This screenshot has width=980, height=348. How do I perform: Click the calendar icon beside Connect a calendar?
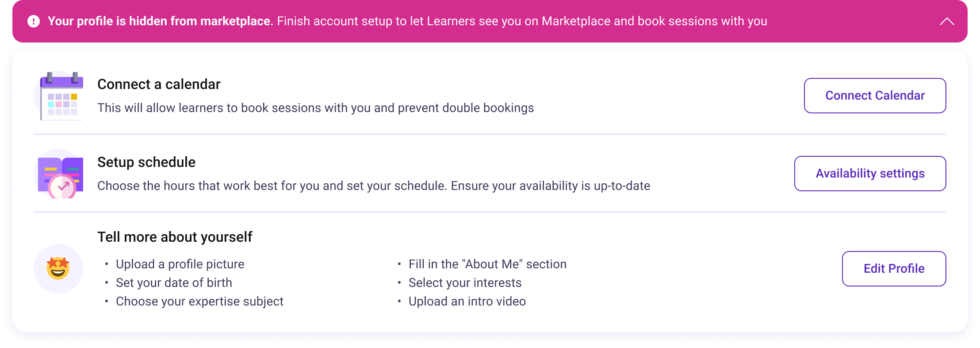pos(62,96)
